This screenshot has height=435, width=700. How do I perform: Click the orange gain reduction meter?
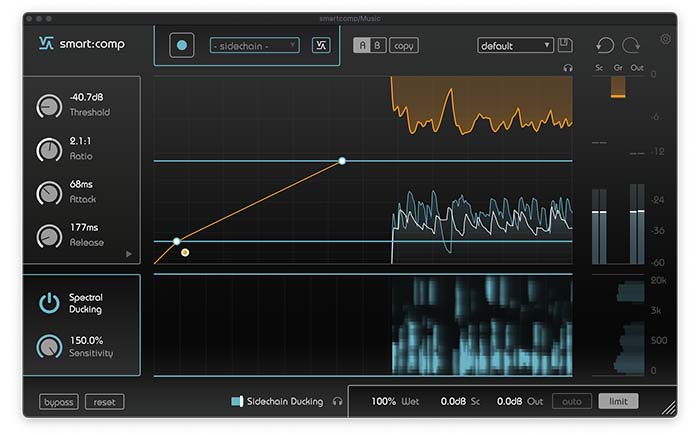coord(618,87)
